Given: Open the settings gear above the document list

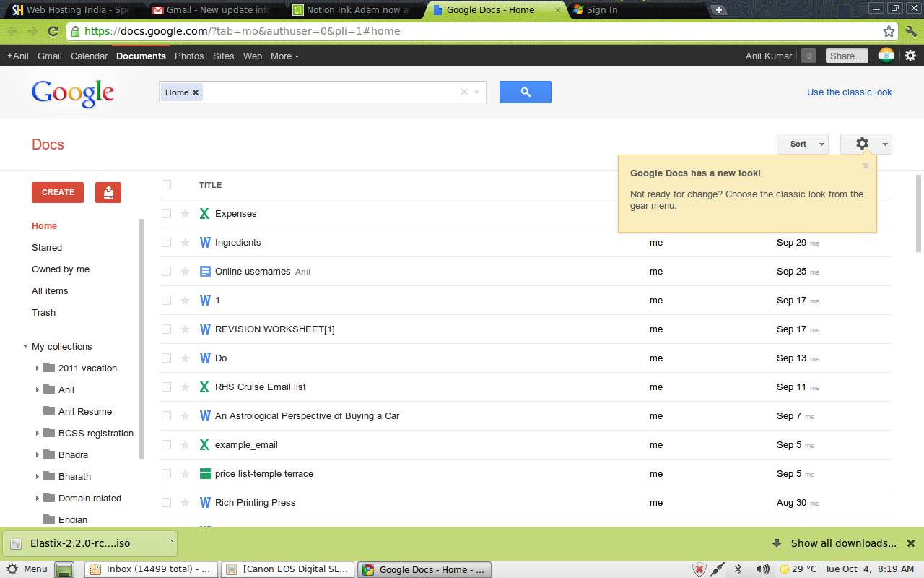Looking at the screenshot, I should [861, 144].
